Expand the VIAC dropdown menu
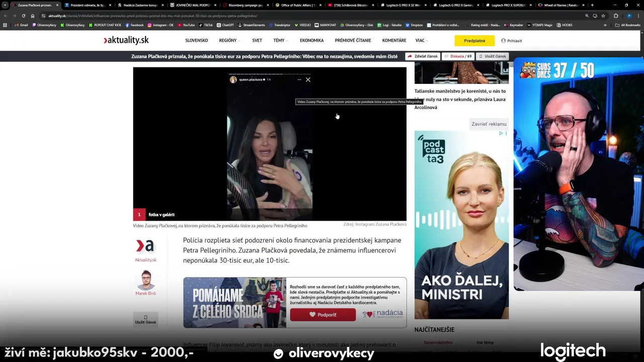Viewport: 644px width, 362px height. click(x=421, y=41)
